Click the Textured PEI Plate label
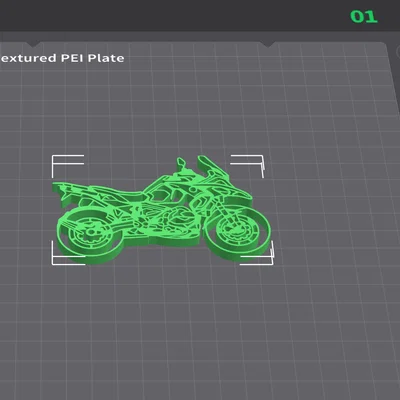Screen dimensions: 400x400 pyautogui.click(x=62, y=58)
